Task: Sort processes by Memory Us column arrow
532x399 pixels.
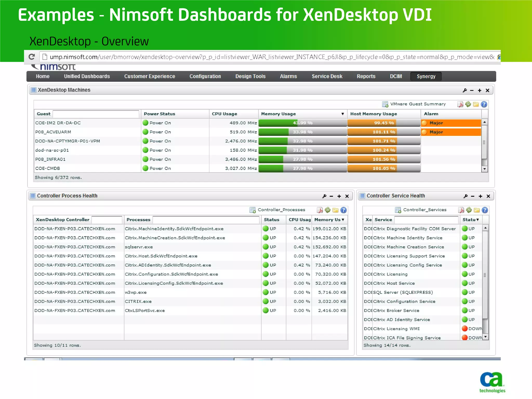Action: [343, 220]
